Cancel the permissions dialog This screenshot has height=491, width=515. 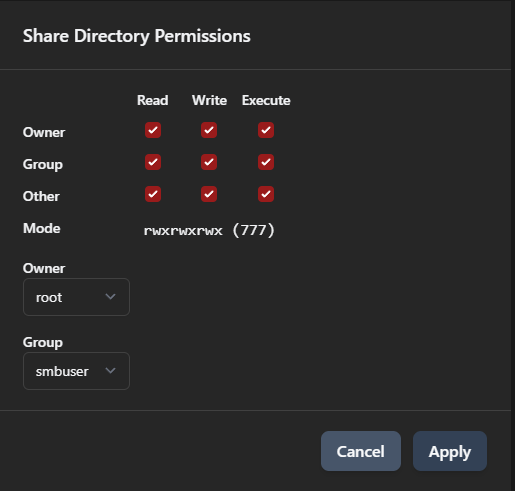pos(361,451)
